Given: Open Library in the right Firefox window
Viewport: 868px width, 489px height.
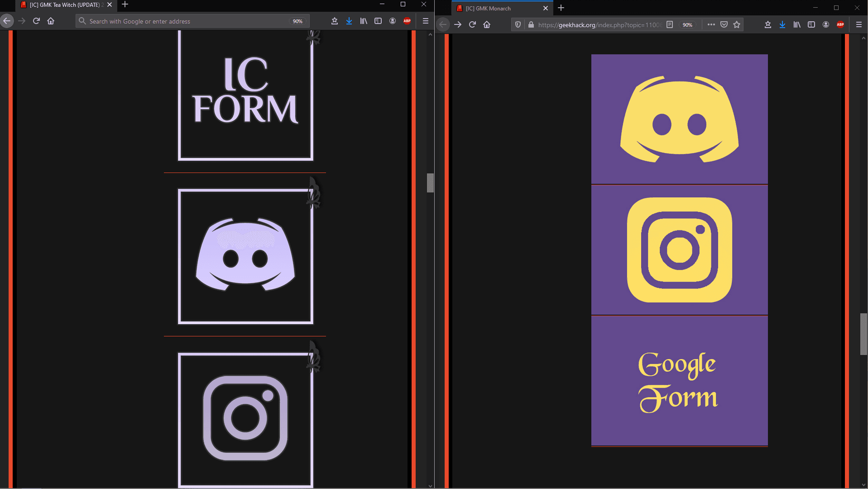Looking at the screenshot, I should pos(797,25).
